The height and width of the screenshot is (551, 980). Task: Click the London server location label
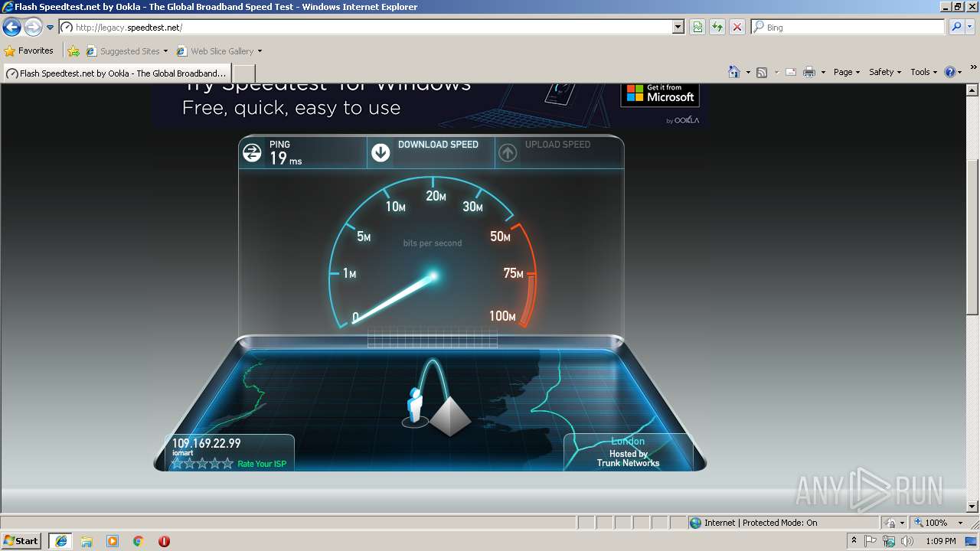pyautogui.click(x=628, y=442)
